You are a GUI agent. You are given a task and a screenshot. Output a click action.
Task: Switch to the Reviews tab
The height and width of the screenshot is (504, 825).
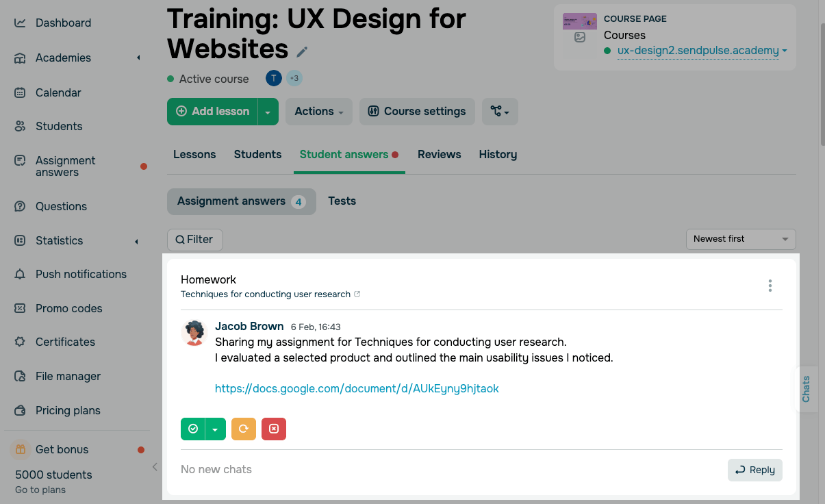(x=439, y=155)
